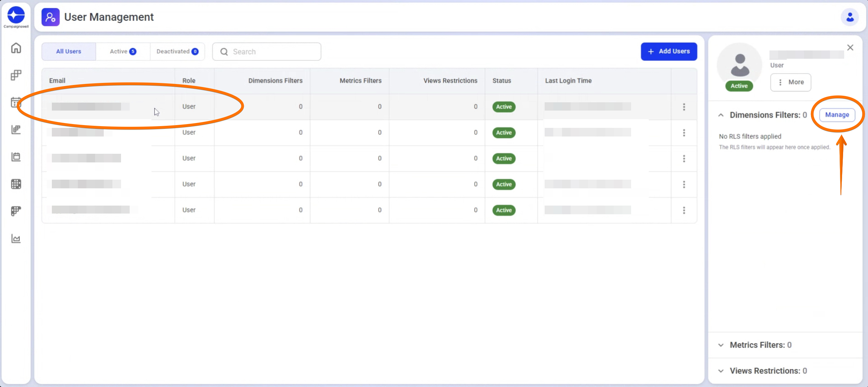Click the Home icon in sidebar
868x387 pixels.
tap(16, 48)
